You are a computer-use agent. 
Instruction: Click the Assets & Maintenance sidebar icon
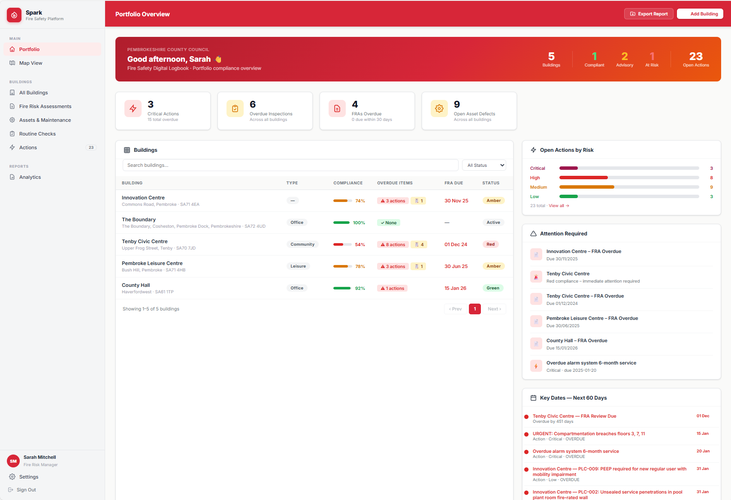pyautogui.click(x=12, y=120)
